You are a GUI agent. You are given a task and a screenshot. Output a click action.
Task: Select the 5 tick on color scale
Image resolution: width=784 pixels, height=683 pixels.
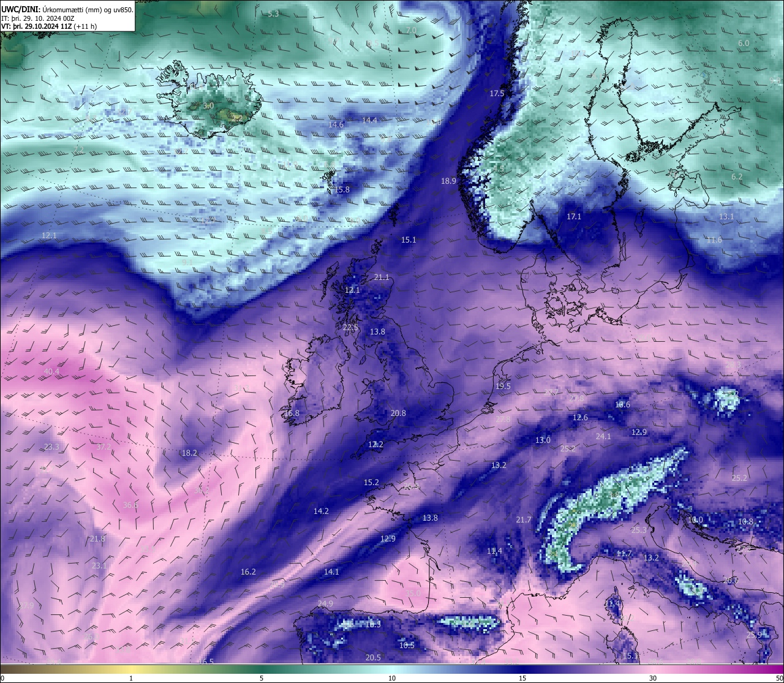click(x=262, y=678)
